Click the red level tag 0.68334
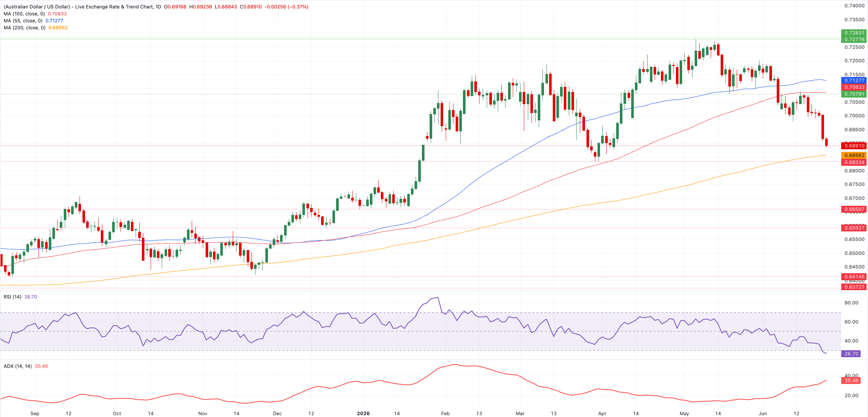The height and width of the screenshot is (417, 868). pyautogui.click(x=854, y=162)
